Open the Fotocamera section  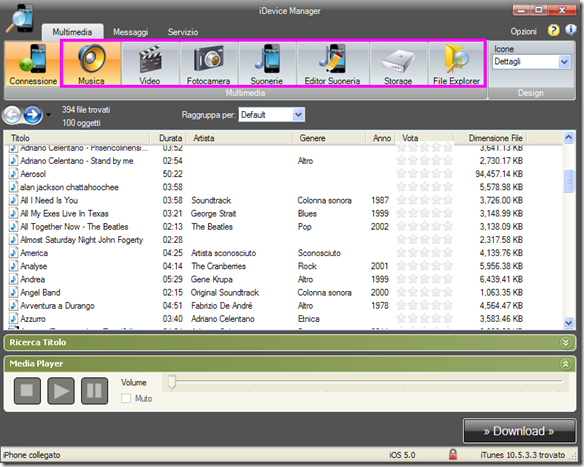tap(209, 64)
